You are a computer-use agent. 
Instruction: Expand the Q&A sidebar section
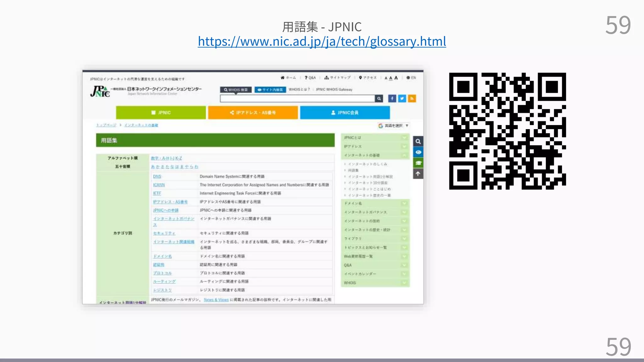pyautogui.click(x=375, y=265)
